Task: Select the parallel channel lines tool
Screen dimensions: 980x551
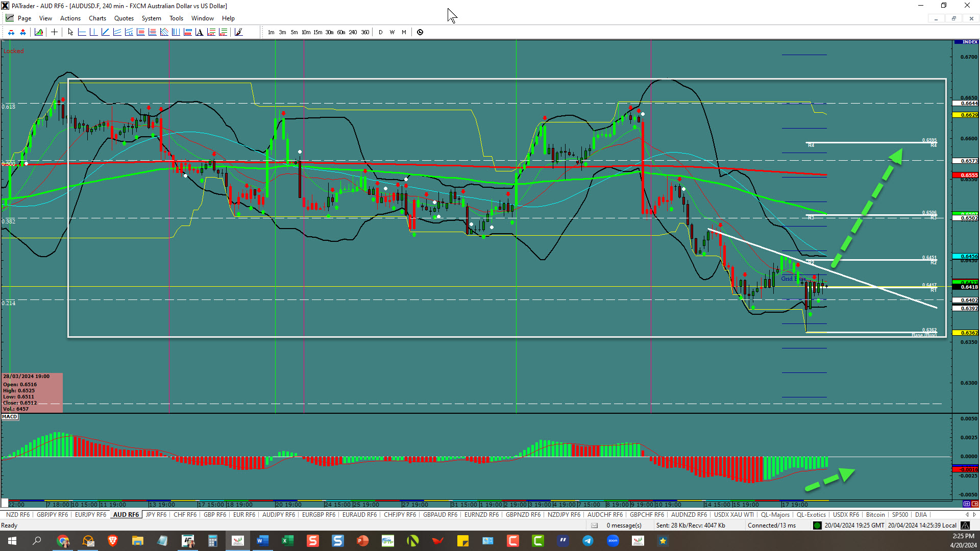Action: pyautogui.click(x=117, y=32)
